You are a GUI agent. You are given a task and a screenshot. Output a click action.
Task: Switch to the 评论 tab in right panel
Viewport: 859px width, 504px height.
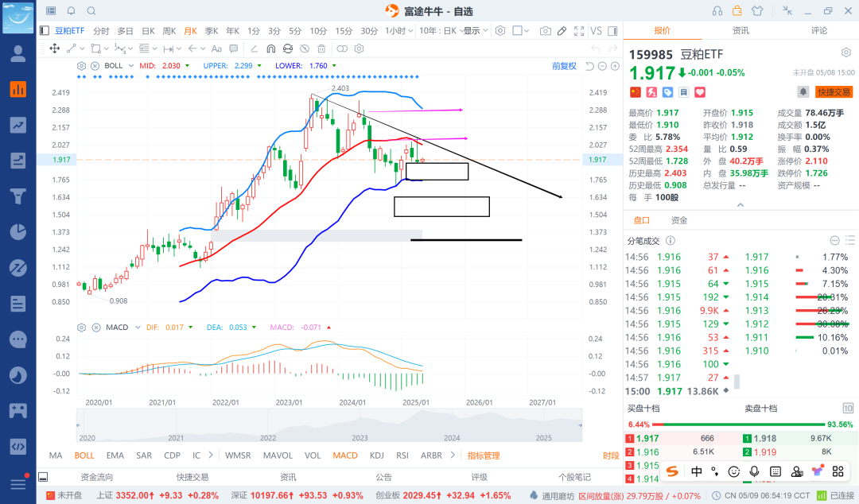pos(819,31)
